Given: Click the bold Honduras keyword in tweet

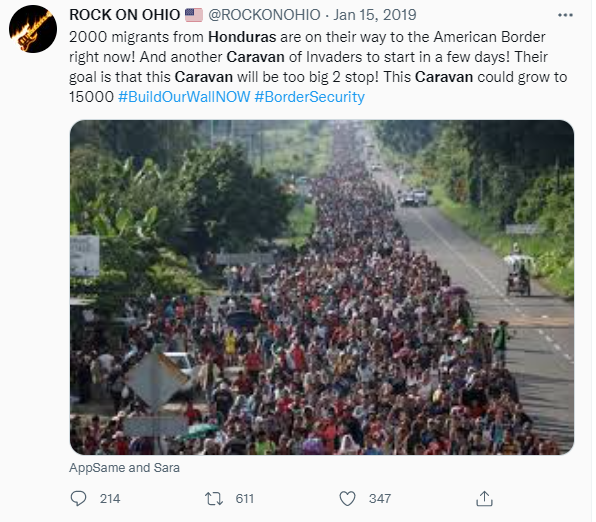Looking at the screenshot, I should coord(242,37).
